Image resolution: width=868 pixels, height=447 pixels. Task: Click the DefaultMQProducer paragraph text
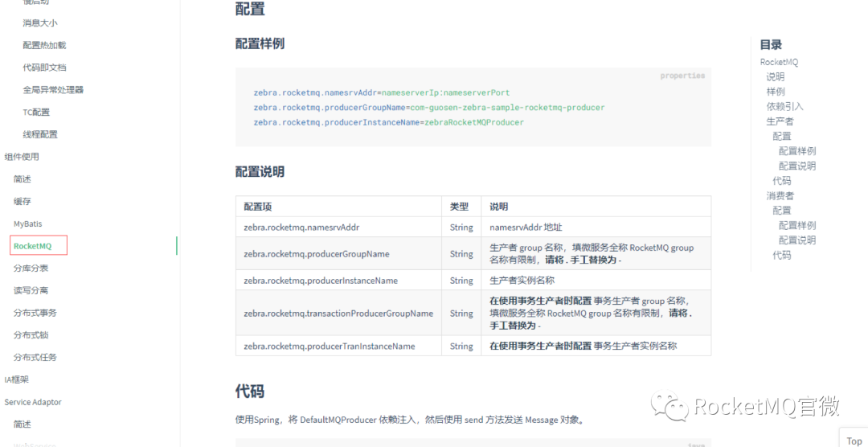tap(410, 420)
